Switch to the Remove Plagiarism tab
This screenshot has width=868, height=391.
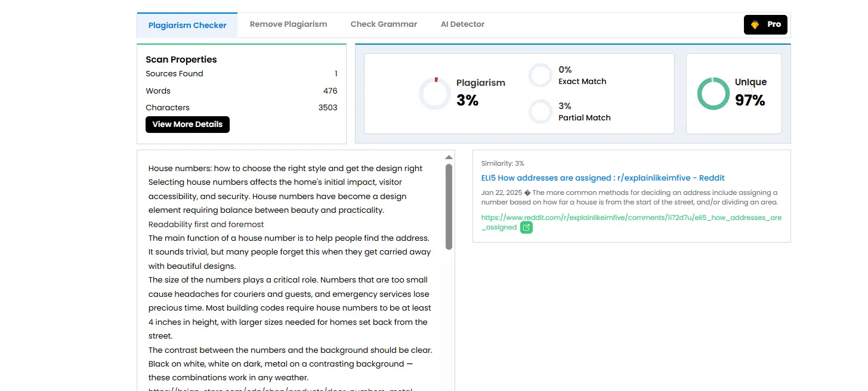(288, 24)
